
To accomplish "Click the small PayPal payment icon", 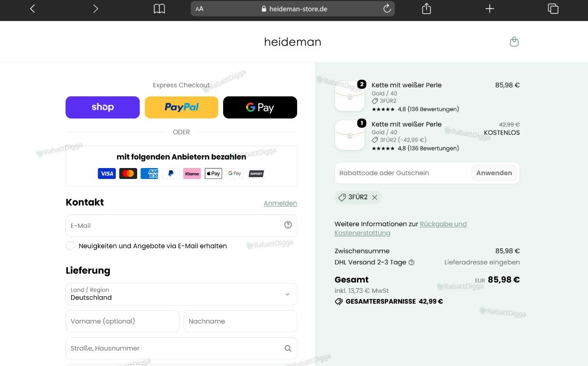I will pos(171,173).
